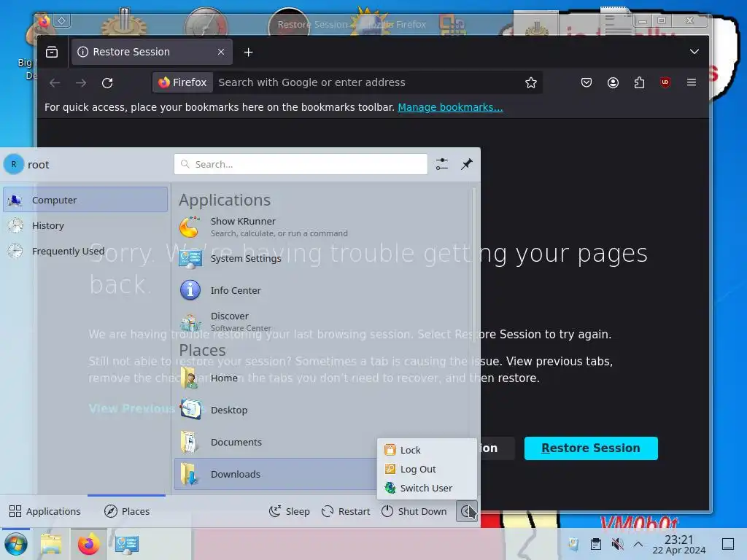
Task: Open the launcher configure sliders icon
Action: 442,164
